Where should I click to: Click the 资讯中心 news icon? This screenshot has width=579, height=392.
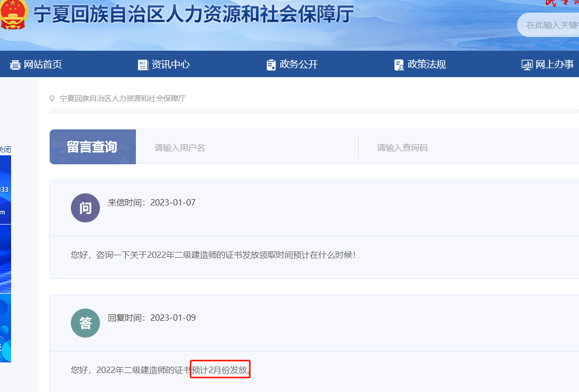click(143, 64)
